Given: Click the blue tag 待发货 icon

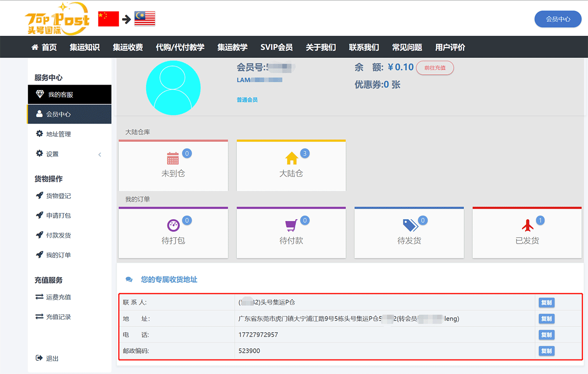Looking at the screenshot, I should coord(410,225).
